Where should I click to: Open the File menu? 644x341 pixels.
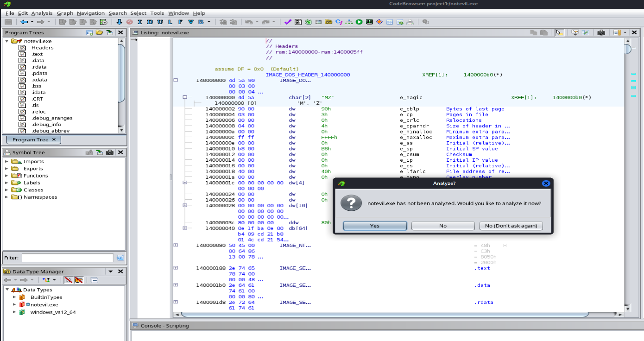pos(10,13)
